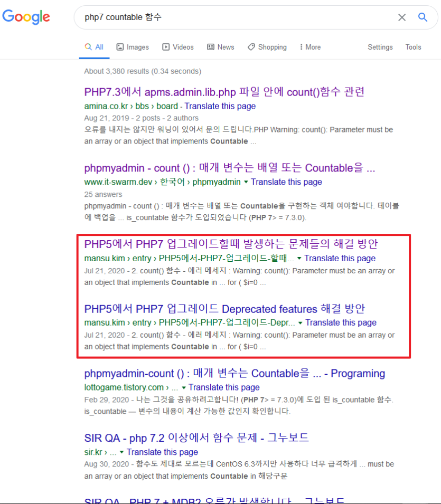
Task: Open SIR QA php 7.2 result
Action: pyautogui.click(x=196, y=438)
